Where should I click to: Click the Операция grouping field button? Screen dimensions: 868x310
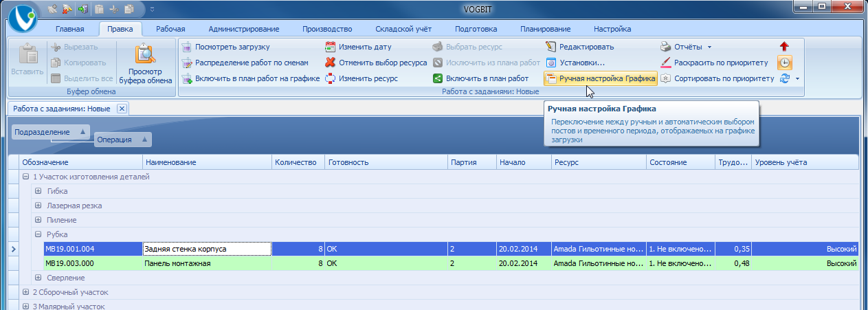click(122, 140)
